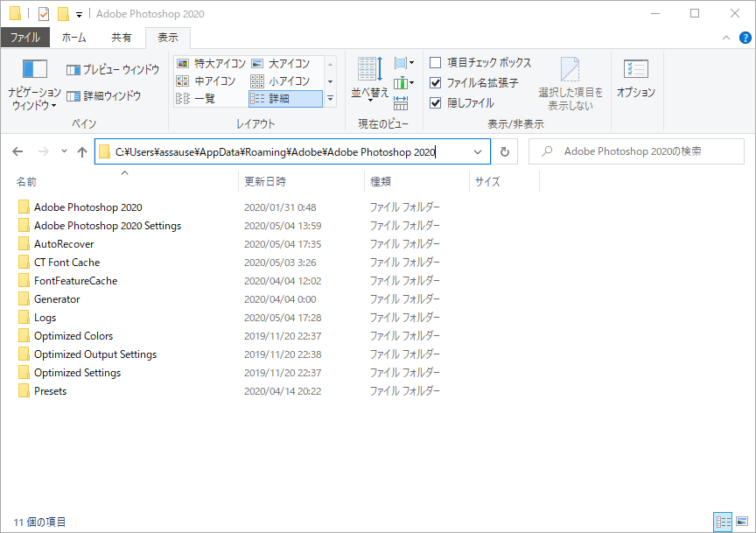Select the Adobe Photoshop 2020 folder
Viewport: 756px width, 533px height.
tap(80, 207)
